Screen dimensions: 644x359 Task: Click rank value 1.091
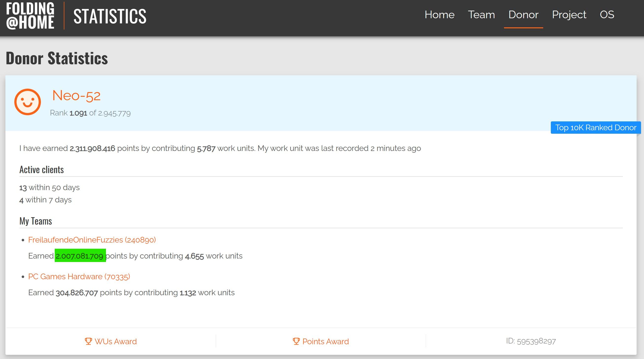click(x=78, y=113)
